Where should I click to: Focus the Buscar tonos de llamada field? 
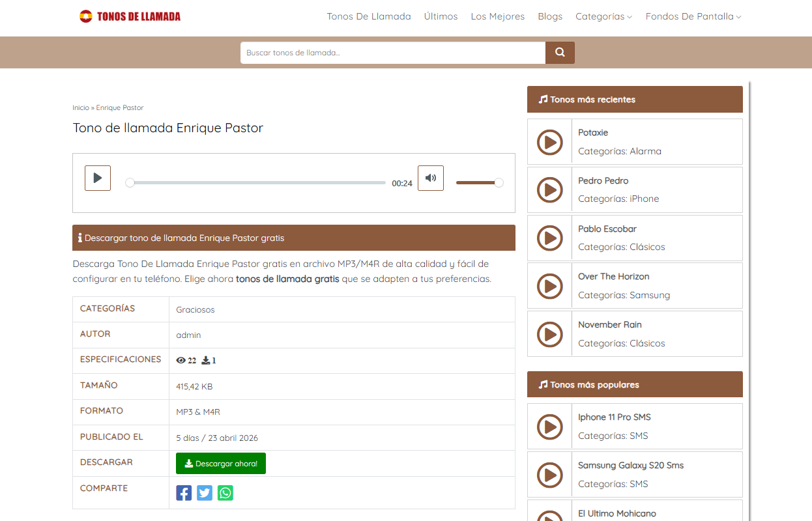point(393,53)
